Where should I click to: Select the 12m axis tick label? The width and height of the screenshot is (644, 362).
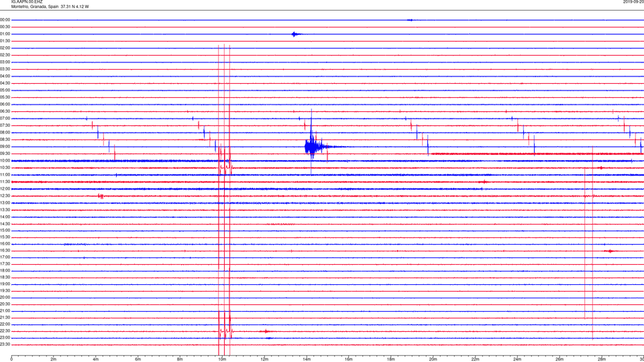click(264, 359)
